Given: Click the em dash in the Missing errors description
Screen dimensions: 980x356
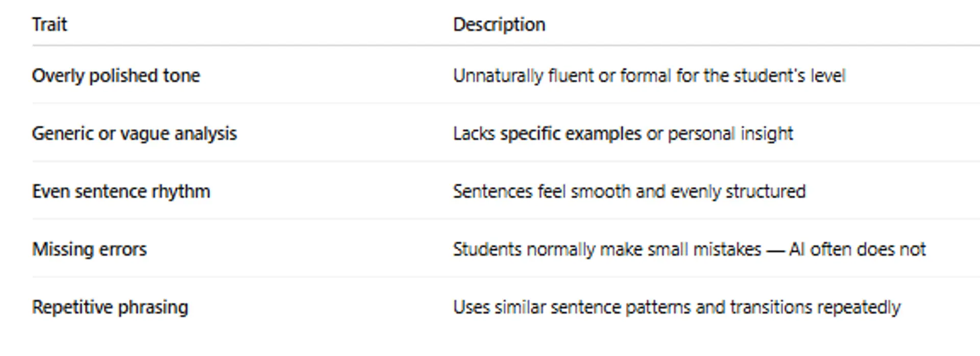Looking at the screenshot, I should click(775, 249).
